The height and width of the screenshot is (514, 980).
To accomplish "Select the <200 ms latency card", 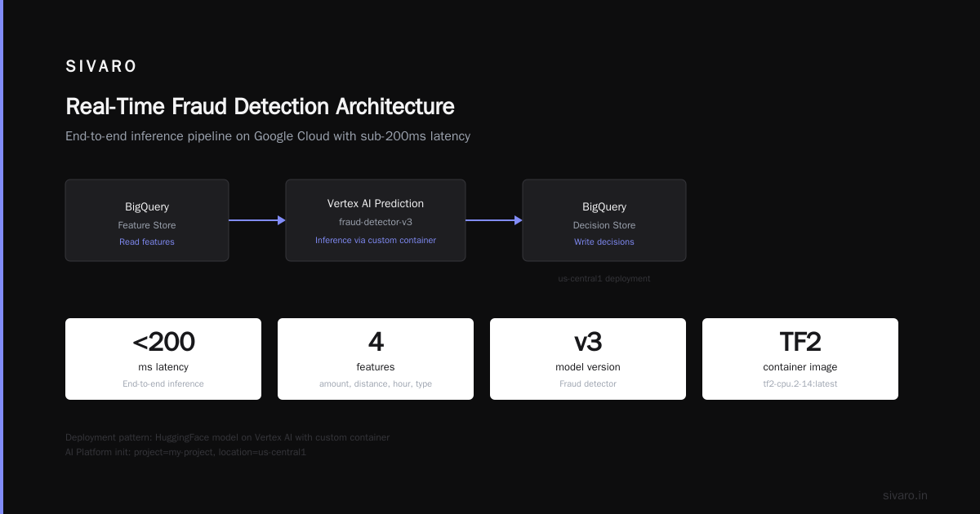I will (163, 359).
